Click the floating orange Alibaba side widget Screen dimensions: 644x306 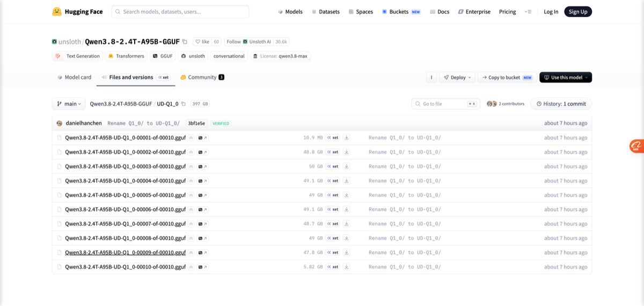[x=636, y=145]
